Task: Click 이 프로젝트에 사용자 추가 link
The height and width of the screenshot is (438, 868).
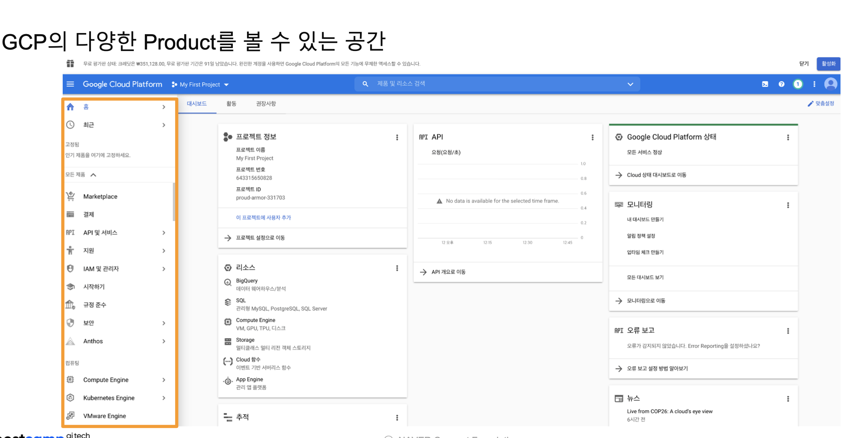Action: click(263, 218)
